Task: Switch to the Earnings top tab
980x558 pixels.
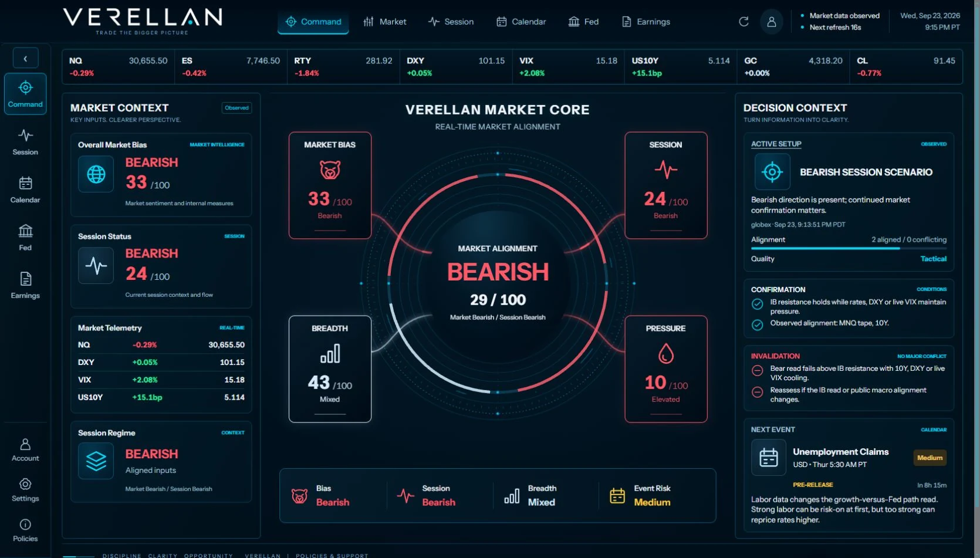Action: pyautogui.click(x=646, y=22)
